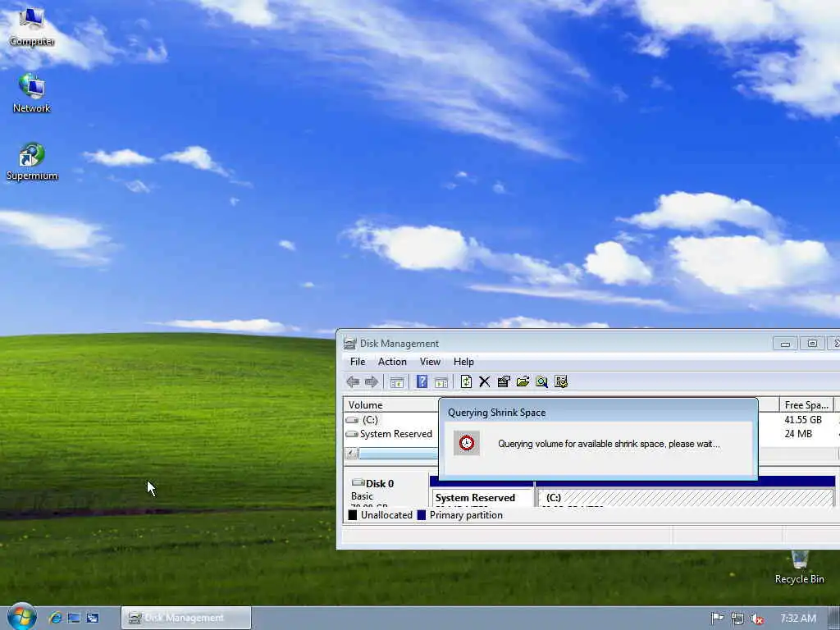Screen dimensions: 840x630
Task: Click the black Unallocated legend swatch
Action: tap(353, 515)
